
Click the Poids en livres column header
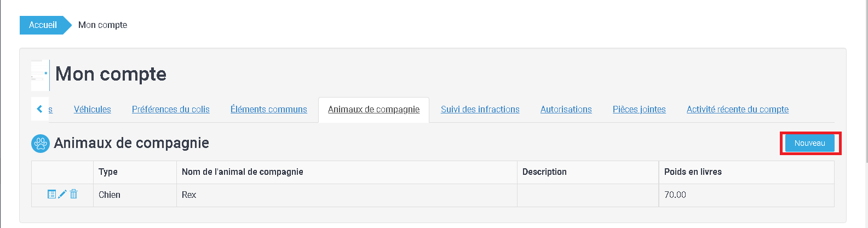[693, 172]
